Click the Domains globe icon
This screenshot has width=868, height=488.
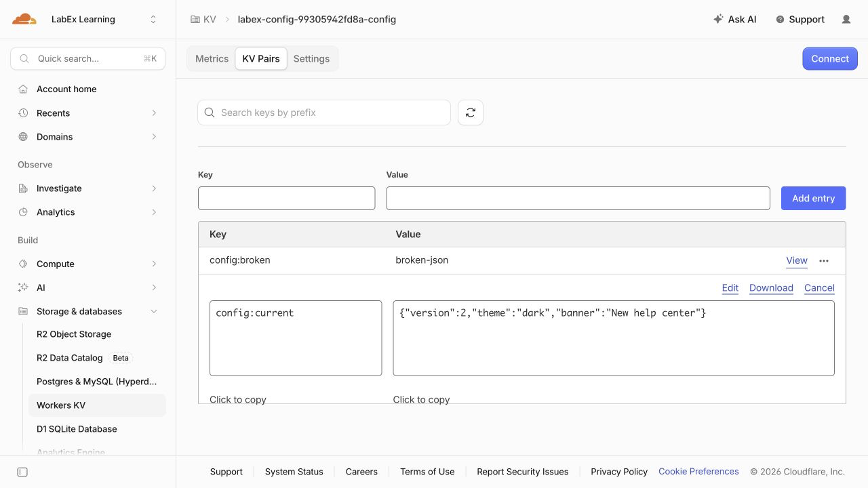(x=23, y=137)
